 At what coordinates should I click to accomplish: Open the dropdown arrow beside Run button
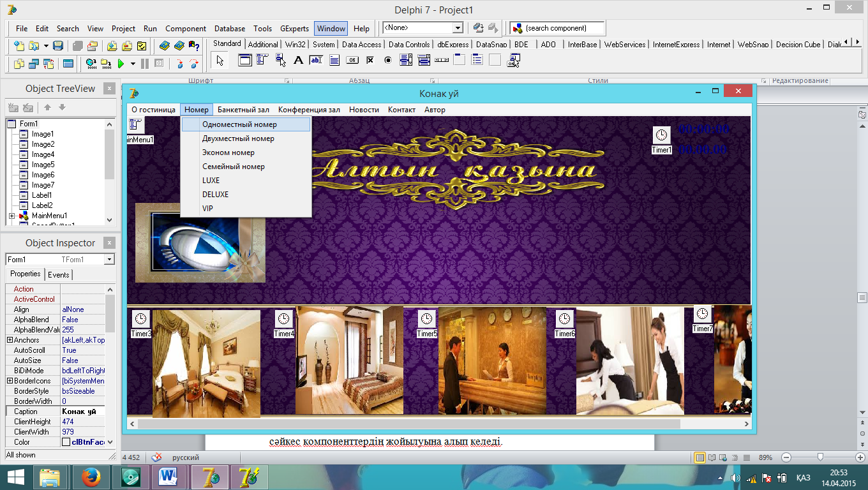[133, 63]
